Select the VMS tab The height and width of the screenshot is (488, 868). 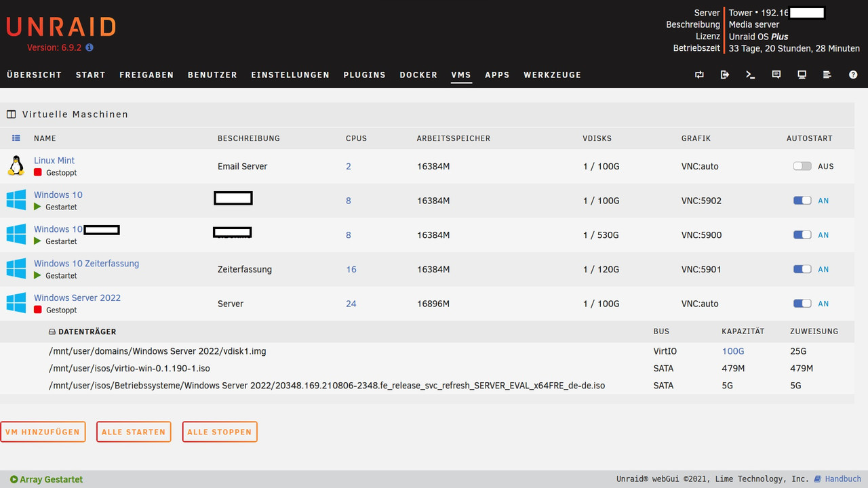461,75
